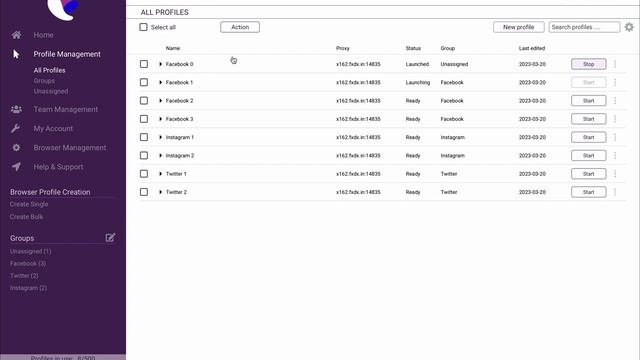640x360 pixels.
Task: Click the edit groups pencil icon
Action: (110, 238)
